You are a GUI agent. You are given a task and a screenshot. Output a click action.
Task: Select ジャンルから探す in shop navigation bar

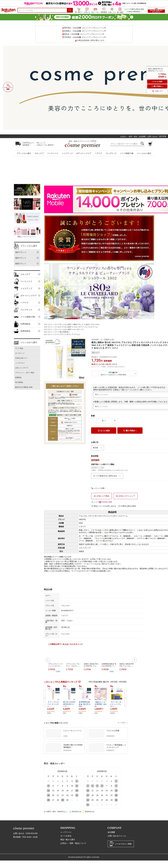coord(144,153)
